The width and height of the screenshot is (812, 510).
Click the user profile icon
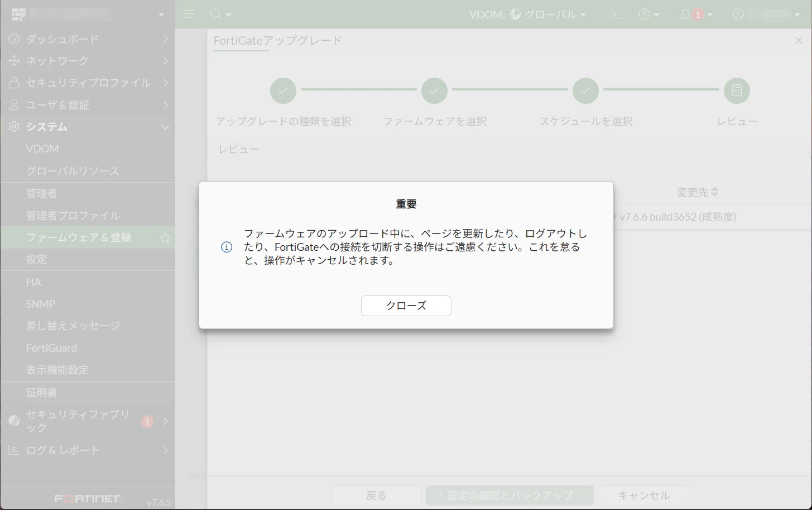(x=738, y=14)
